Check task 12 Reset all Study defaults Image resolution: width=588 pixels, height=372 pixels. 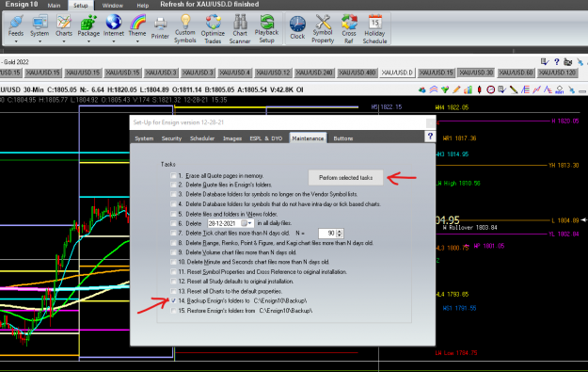[173, 282]
